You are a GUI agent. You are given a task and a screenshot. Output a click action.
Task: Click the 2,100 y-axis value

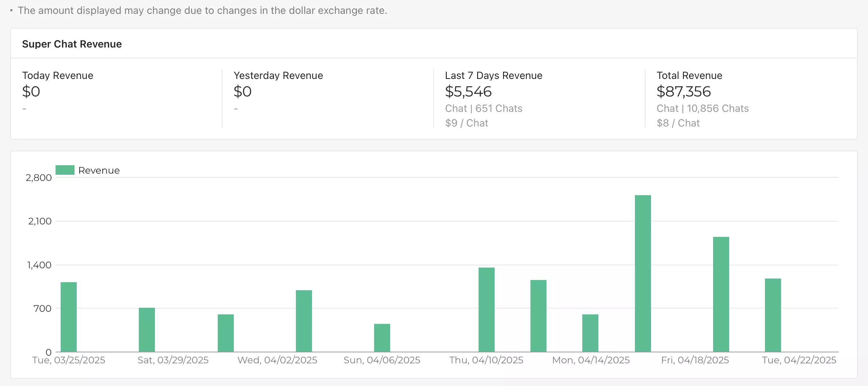pos(40,221)
